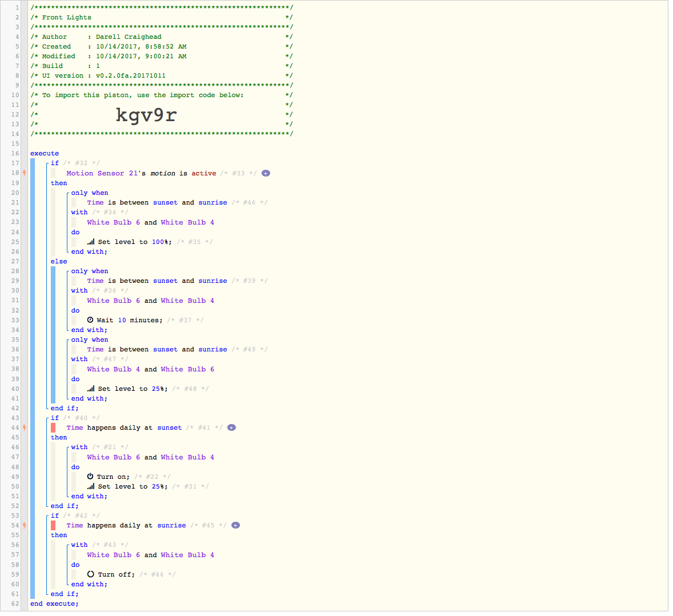Click the 100% level value

(158, 242)
